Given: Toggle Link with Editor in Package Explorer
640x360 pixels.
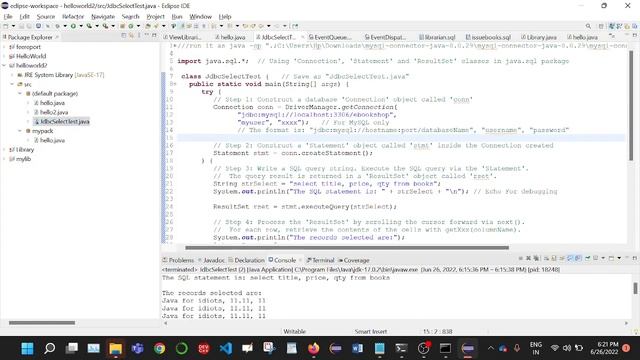Looking at the screenshot, I should tap(131, 36).
